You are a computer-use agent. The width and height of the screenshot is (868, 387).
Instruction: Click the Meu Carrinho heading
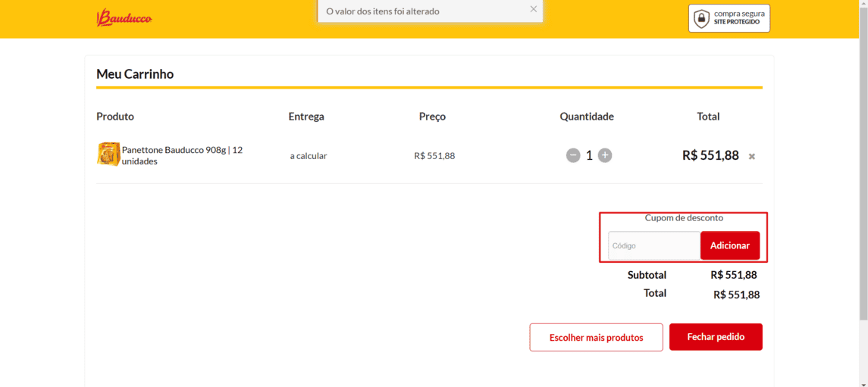tap(135, 74)
